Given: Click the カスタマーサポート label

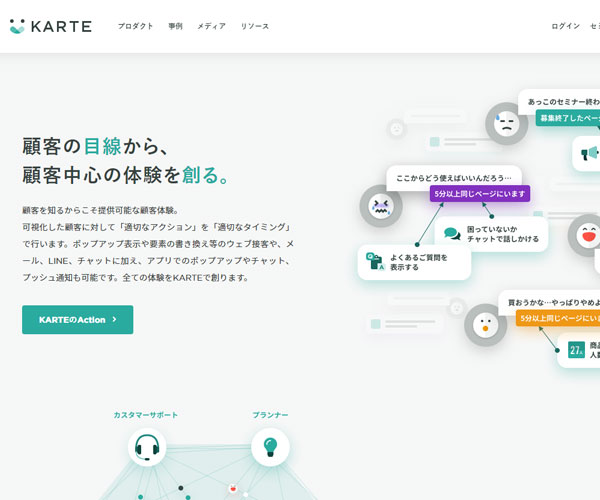Looking at the screenshot, I should click(x=145, y=414).
